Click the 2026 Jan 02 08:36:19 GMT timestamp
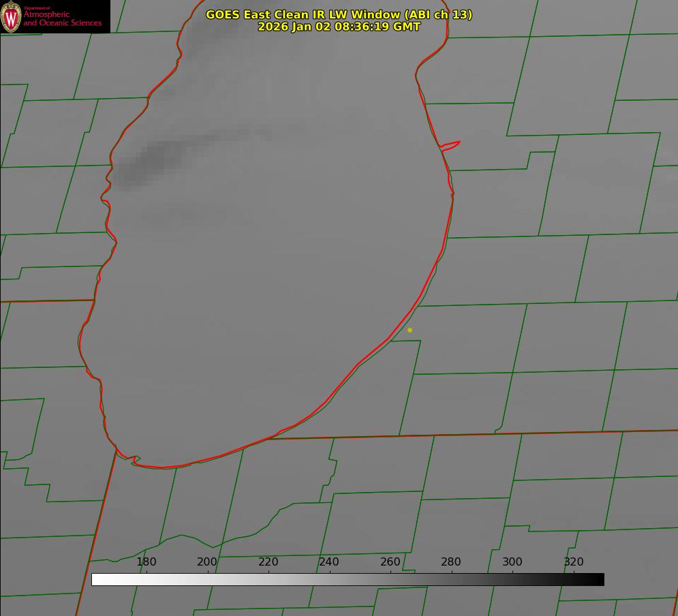The width and height of the screenshot is (678, 616). (x=339, y=27)
